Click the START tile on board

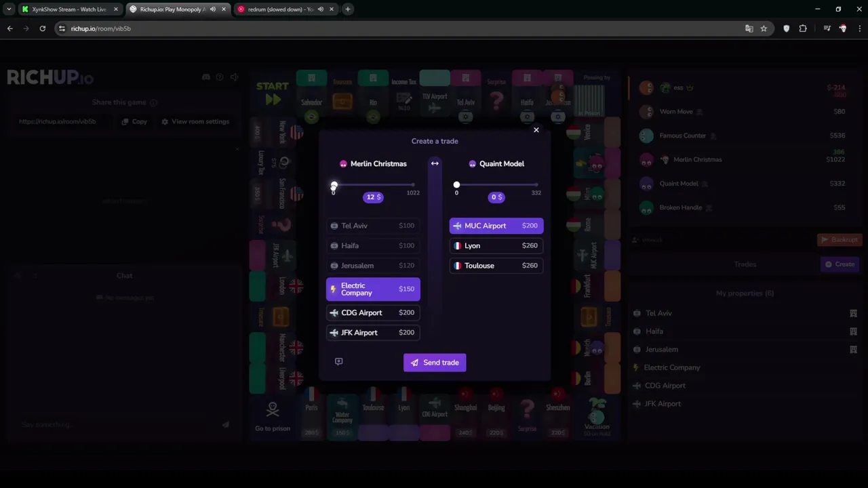coord(273,94)
